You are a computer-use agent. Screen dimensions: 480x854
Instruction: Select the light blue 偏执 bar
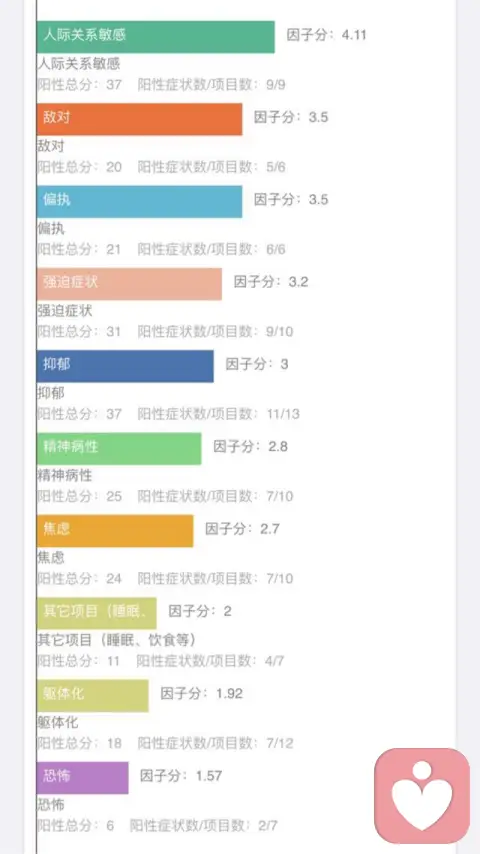pos(139,202)
